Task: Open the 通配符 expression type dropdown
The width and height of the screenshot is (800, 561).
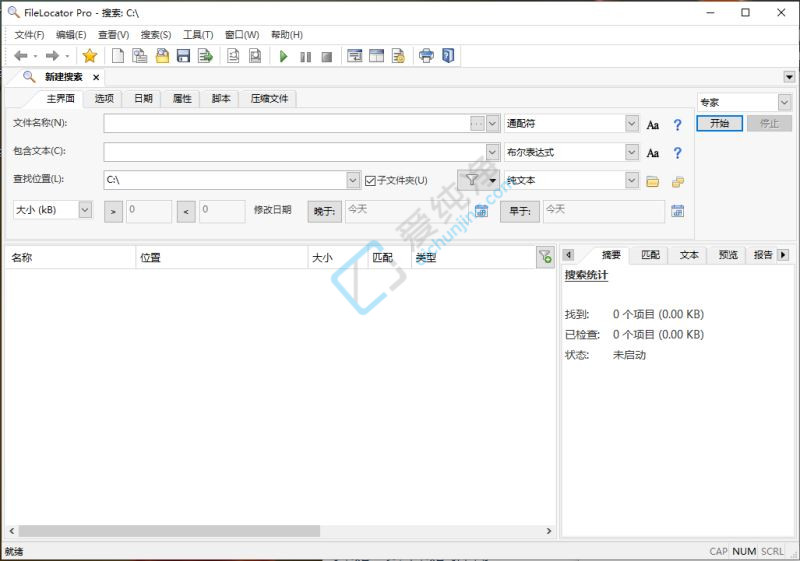Action: point(632,123)
